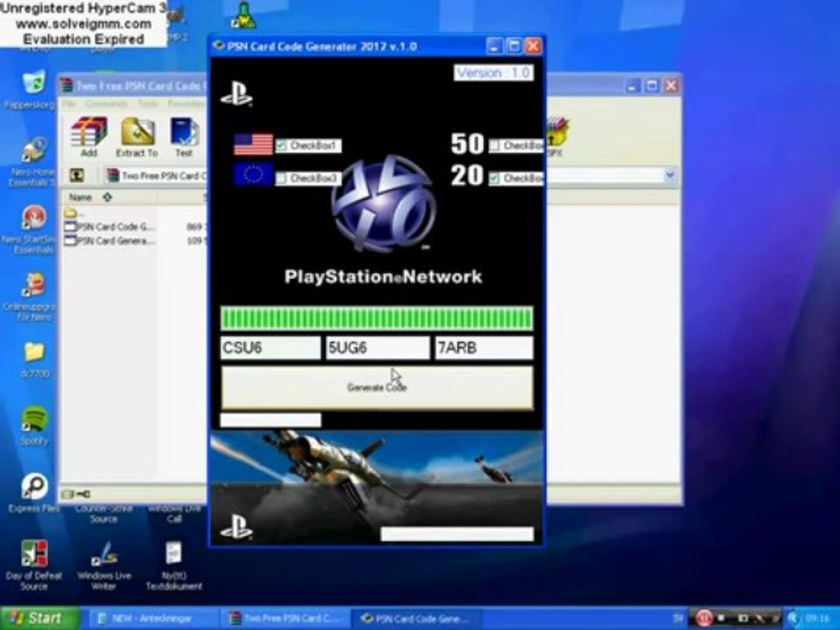Check the checkbox next to 50
840x630 pixels.
493,145
